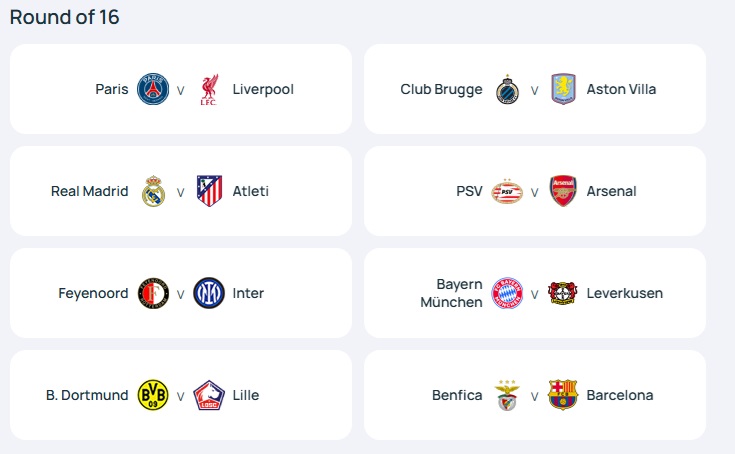Select the Arsenal cannon crest

(x=563, y=191)
